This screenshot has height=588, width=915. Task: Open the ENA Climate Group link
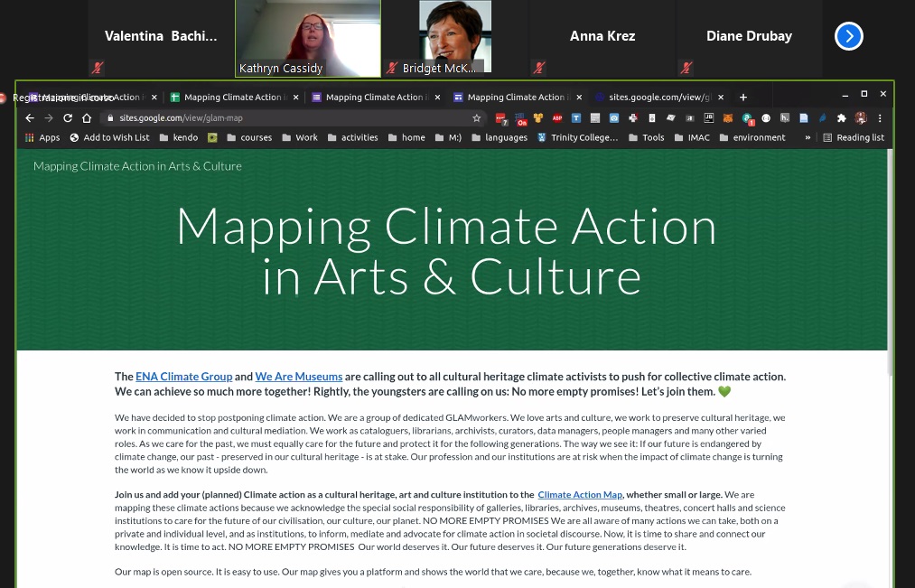click(x=184, y=377)
